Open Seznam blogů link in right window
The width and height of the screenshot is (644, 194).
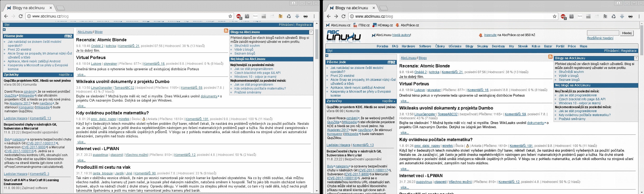pyautogui.click(x=569, y=80)
